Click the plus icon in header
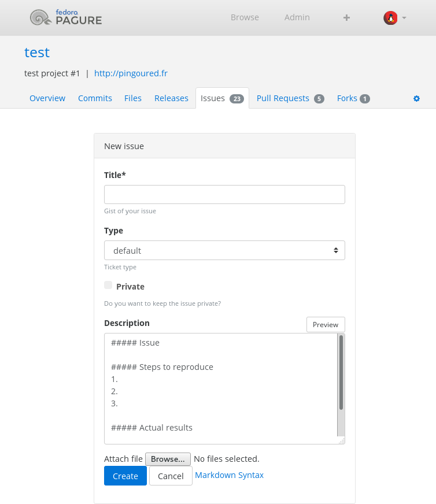The width and height of the screenshot is (436, 504). 346,17
